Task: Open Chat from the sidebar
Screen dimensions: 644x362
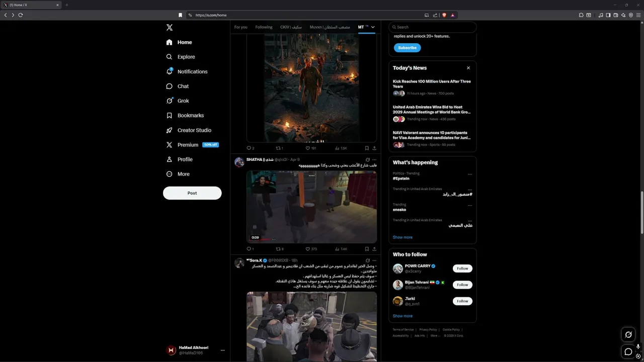Action: (x=178, y=86)
